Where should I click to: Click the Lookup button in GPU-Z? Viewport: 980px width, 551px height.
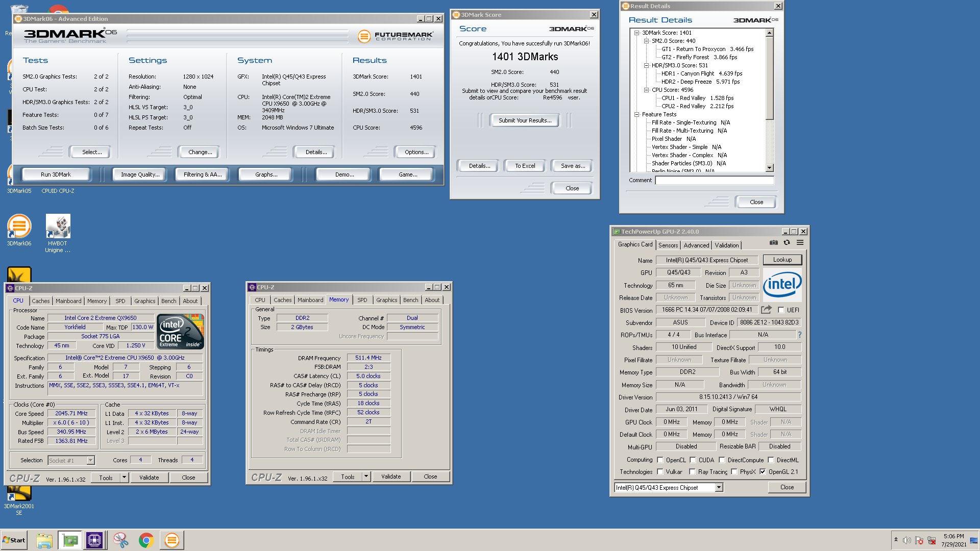[782, 260]
